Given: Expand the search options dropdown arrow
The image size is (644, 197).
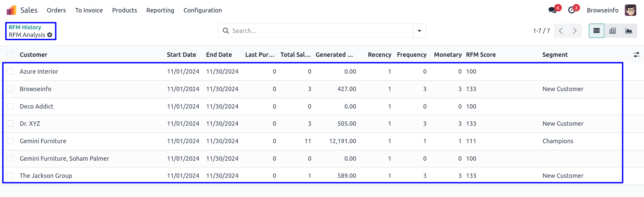Looking at the screenshot, I should click(419, 31).
